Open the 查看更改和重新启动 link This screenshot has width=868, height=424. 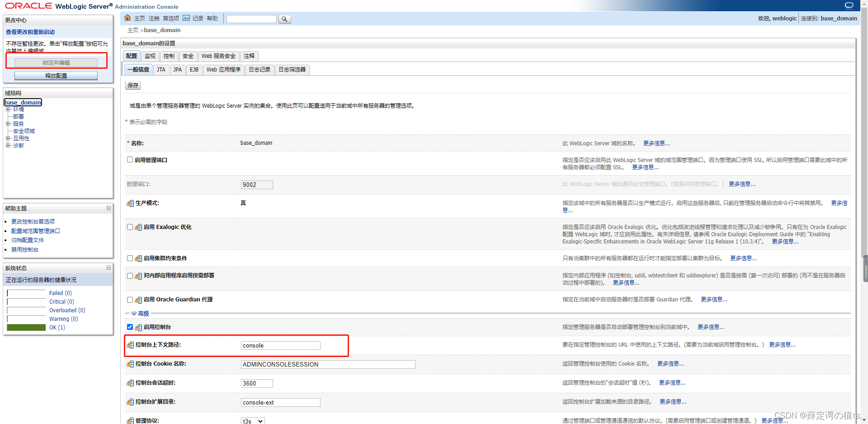[x=30, y=32]
